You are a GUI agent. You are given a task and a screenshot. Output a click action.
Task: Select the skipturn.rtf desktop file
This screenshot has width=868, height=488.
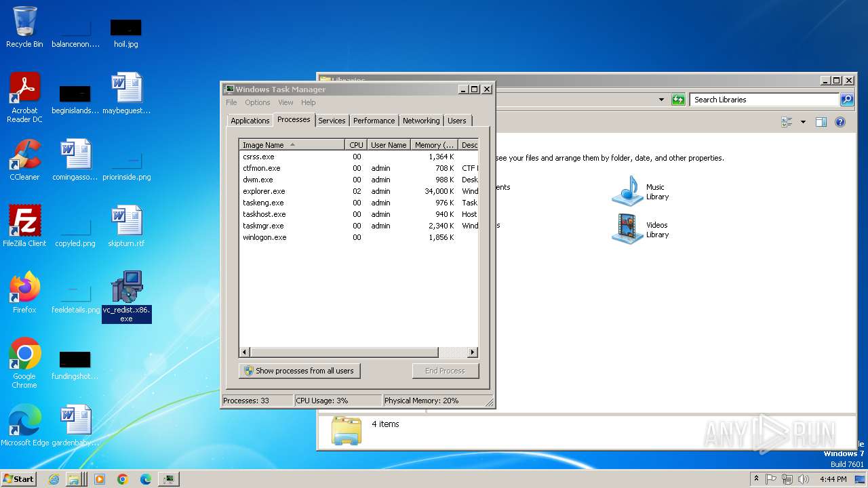click(126, 226)
